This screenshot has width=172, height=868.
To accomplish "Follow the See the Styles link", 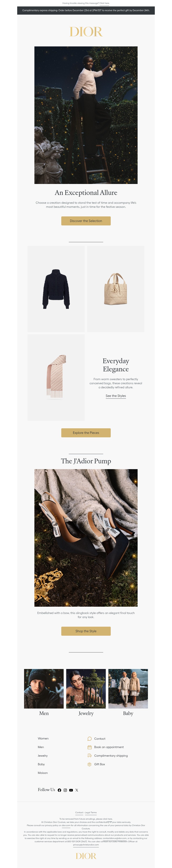I will click(116, 396).
